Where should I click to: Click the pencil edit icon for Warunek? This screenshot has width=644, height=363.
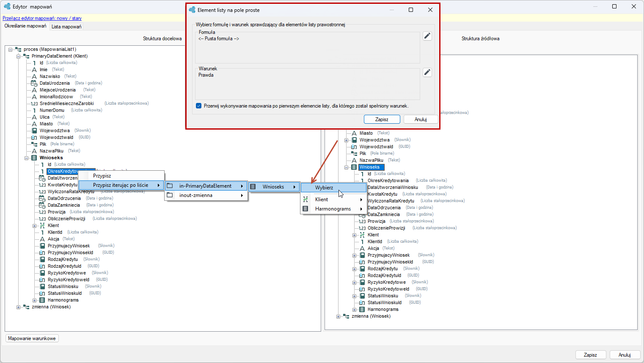click(x=427, y=72)
